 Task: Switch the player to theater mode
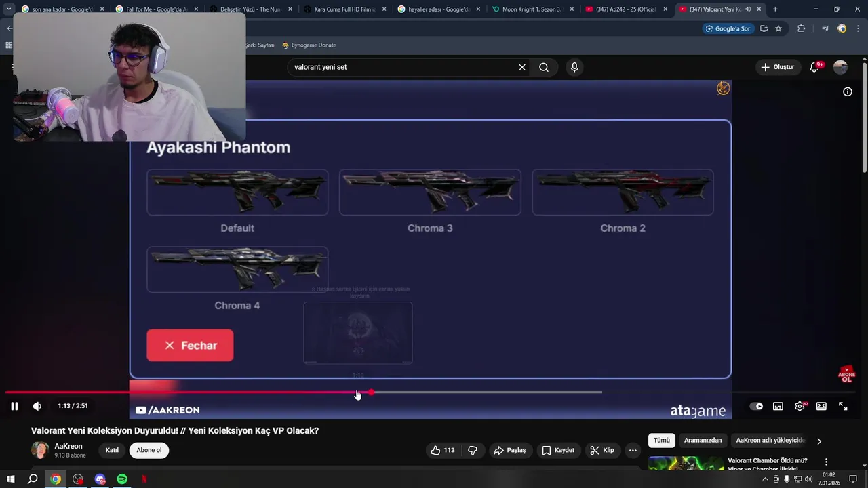821,406
